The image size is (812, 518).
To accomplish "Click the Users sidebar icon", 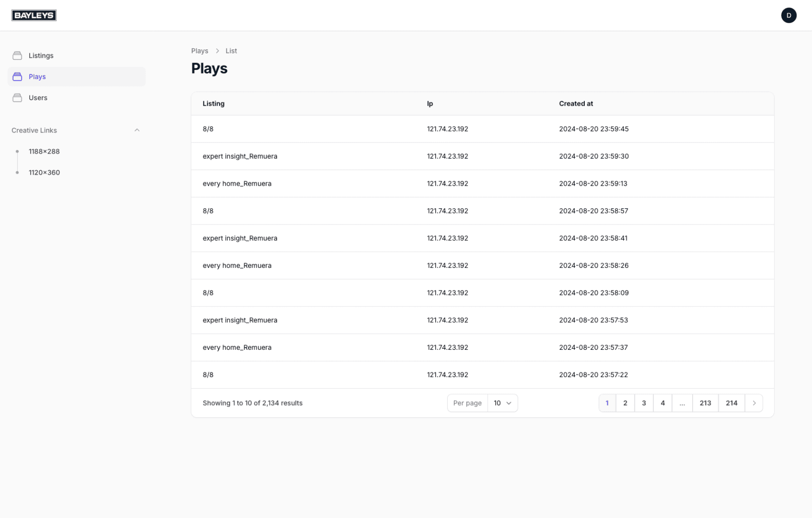I will point(17,98).
